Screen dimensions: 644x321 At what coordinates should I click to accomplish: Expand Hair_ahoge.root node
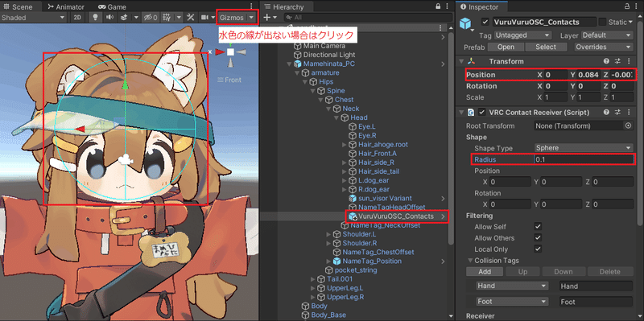click(345, 145)
